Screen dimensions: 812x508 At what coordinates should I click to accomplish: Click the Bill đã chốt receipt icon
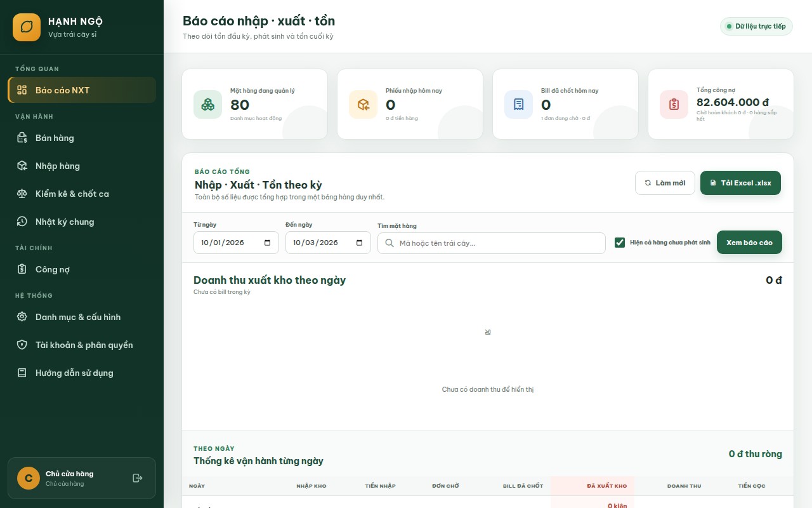point(518,104)
